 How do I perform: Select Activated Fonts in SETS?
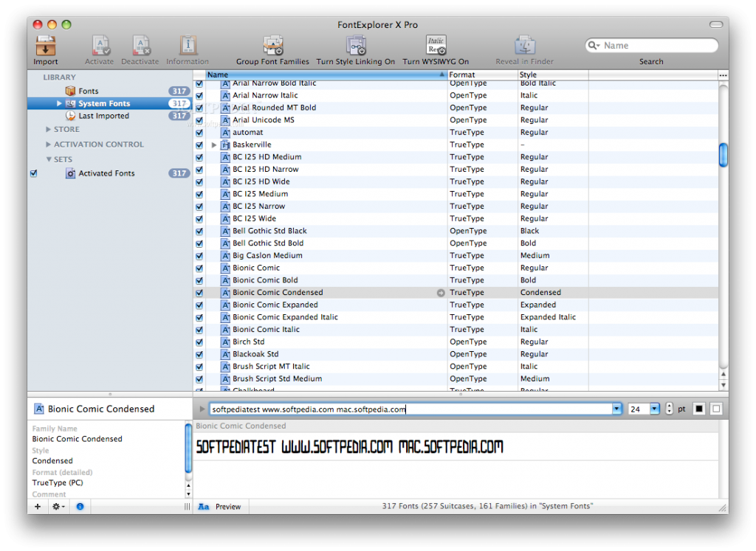[x=109, y=173]
